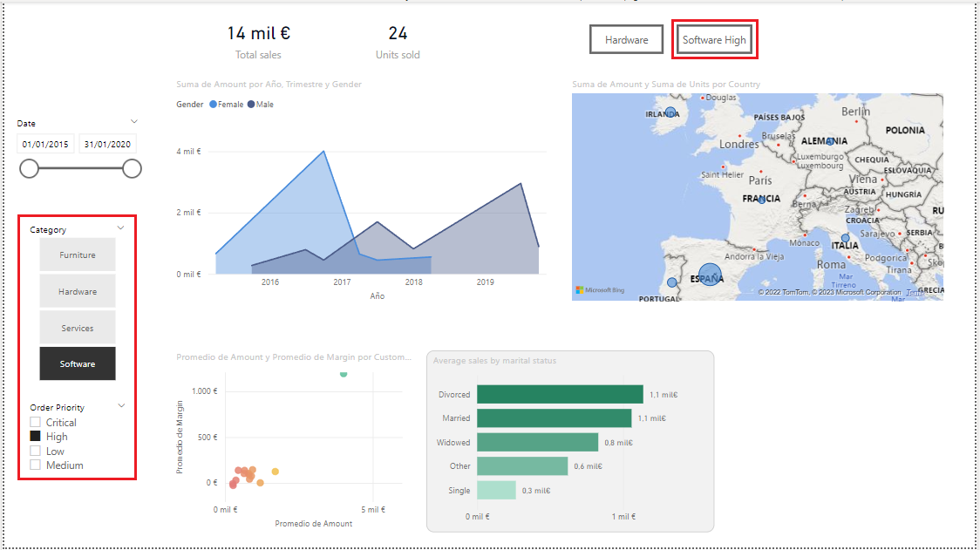Check the Critical order priority box
This screenshot has width=980, height=550.
36,422
